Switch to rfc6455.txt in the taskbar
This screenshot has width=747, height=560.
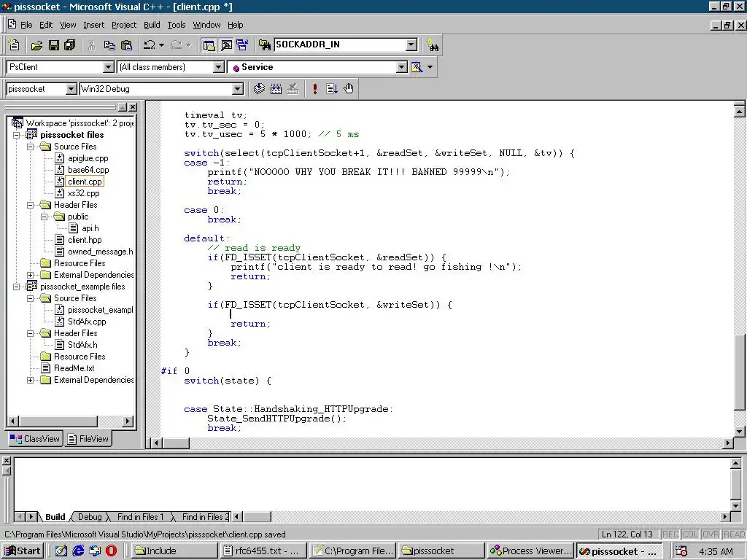coord(262,551)
